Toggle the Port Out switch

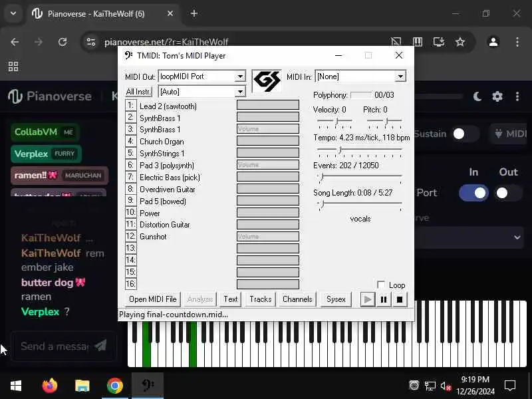coord(507,193)
